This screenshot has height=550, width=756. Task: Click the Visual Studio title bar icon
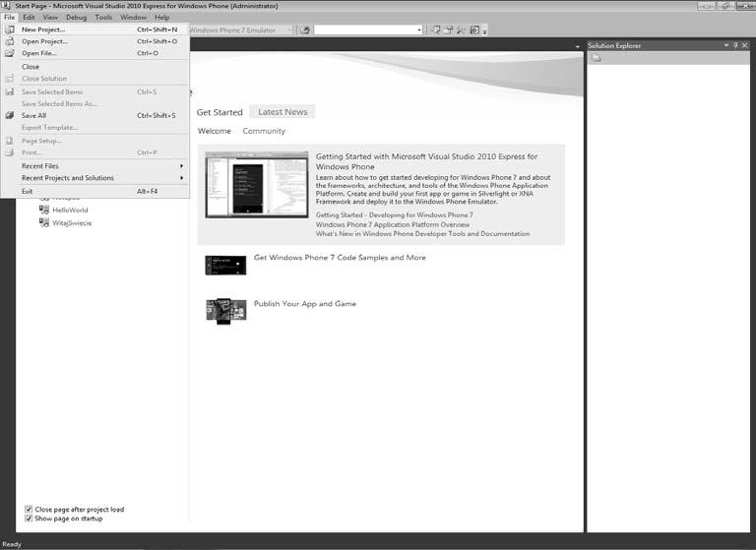[x=6, y=6]
